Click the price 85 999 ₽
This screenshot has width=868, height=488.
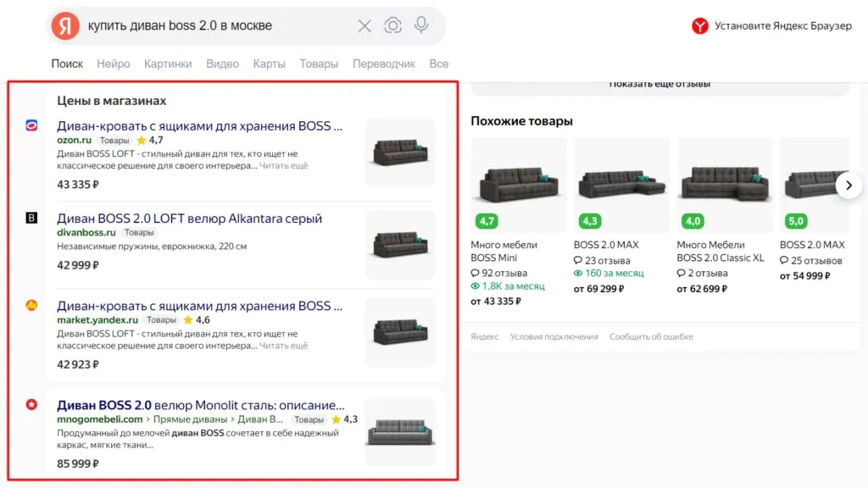[x=78, y=463]
